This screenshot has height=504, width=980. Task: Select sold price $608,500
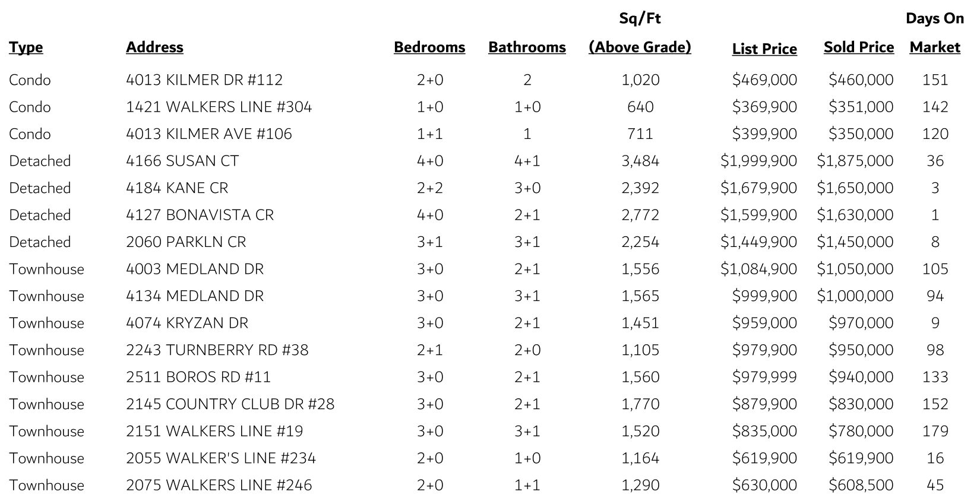(861, 485)
